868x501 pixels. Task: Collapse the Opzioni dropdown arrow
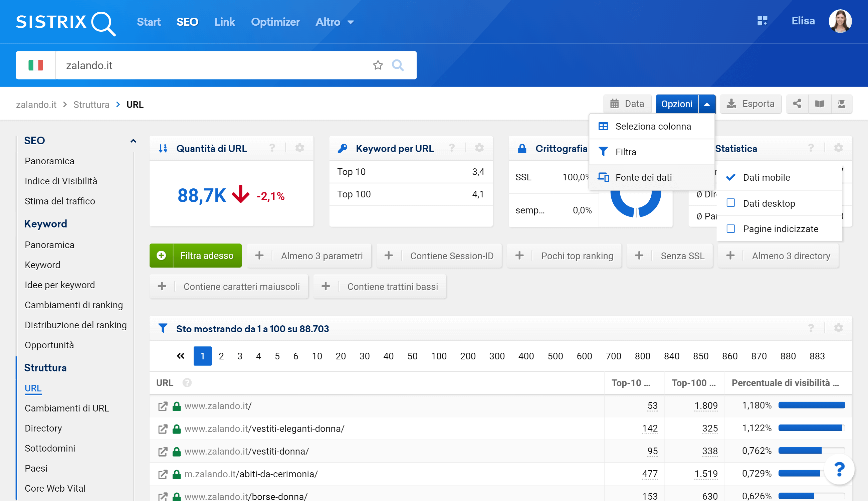[707, 104]
